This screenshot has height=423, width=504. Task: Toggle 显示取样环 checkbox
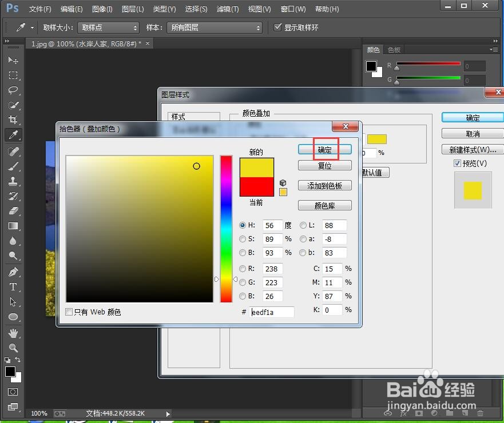(277, 27)
